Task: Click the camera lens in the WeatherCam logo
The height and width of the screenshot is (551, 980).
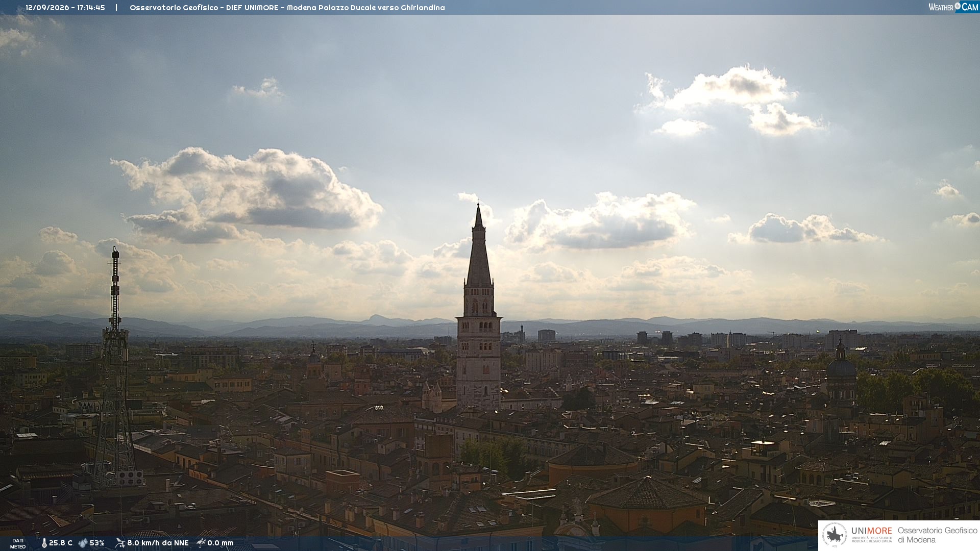Action: click(x=958, y=6)
